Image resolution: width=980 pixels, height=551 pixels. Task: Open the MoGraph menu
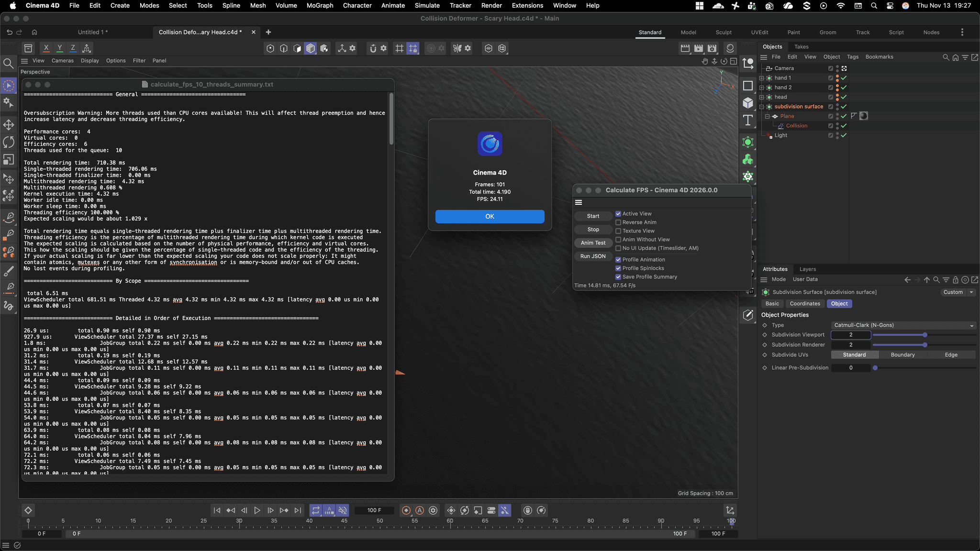[320, 6]
